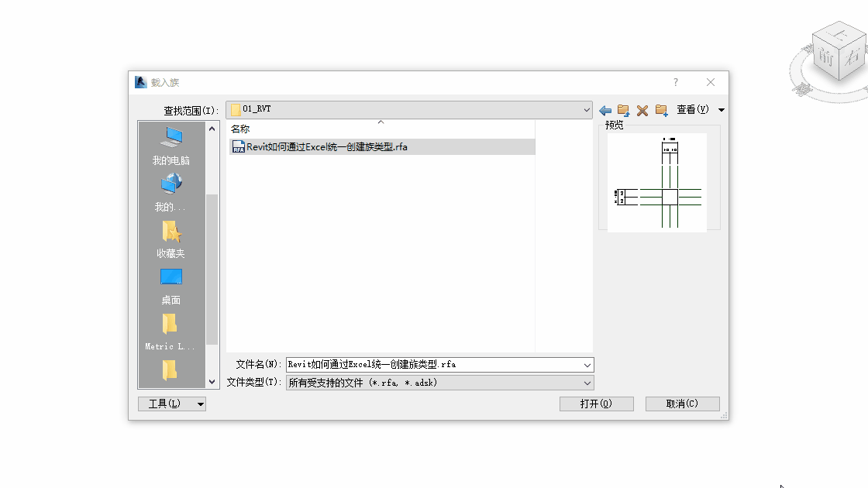Open 文件类型(T) dropdown list

(439, 383)
